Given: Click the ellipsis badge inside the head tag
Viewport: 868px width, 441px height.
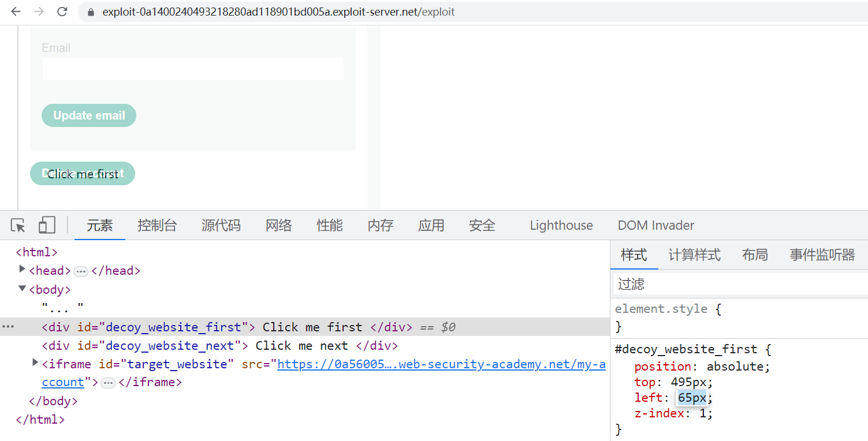Looking at the screenshot, I should pos(81,271).
